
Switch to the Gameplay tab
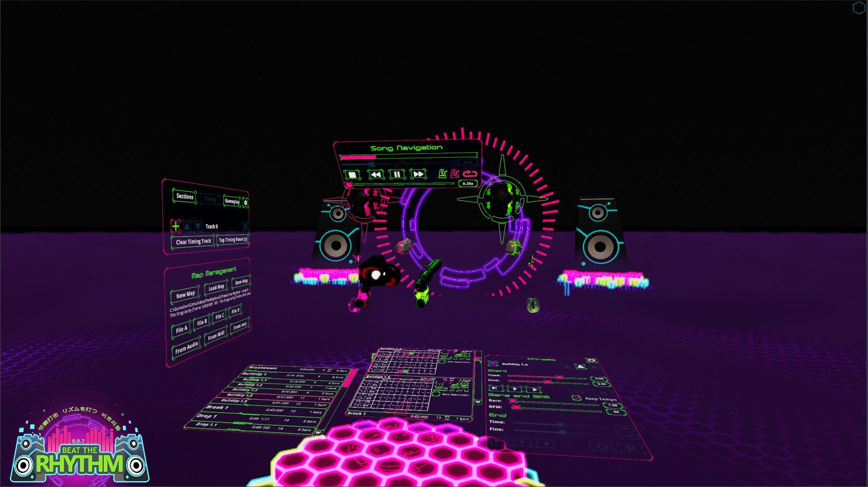pos(232,201)
